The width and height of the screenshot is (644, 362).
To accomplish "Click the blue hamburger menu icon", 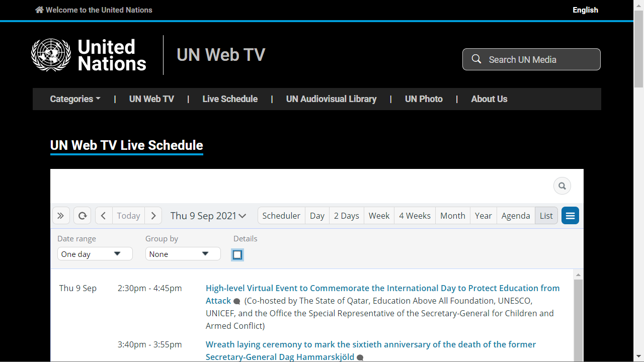I will coord(570,215).
